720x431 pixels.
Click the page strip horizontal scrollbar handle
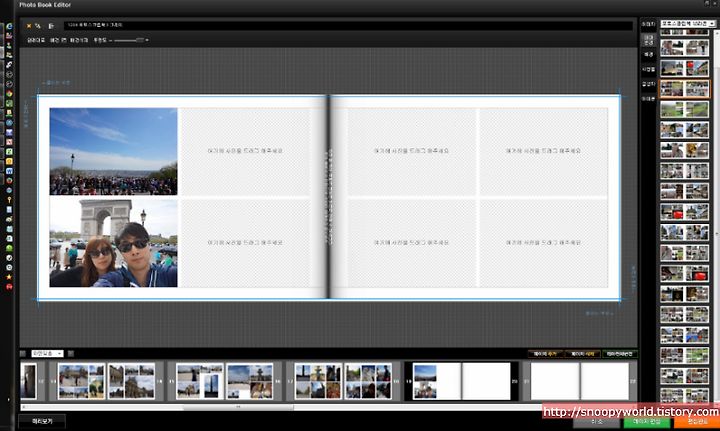238,407
